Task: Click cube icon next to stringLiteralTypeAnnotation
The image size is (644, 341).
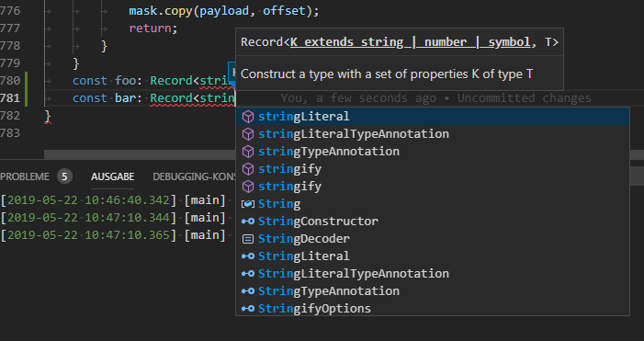Action: point(248,134)
